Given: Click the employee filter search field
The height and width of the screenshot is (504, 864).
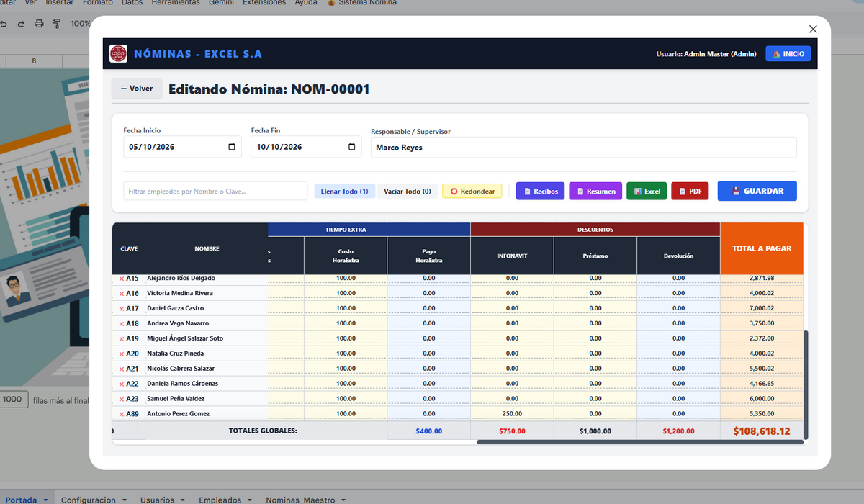Looking at the screenshot, I should coord(216,191).
